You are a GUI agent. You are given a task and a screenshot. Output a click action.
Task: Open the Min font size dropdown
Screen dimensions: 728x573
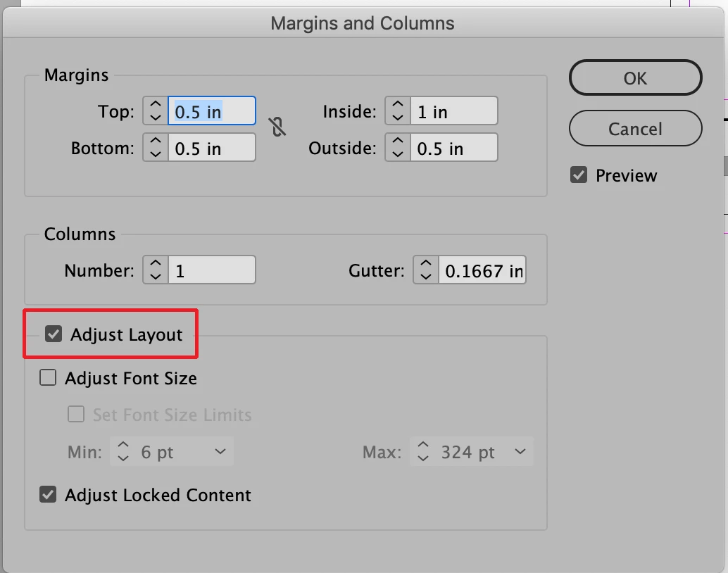pos(220,451)
